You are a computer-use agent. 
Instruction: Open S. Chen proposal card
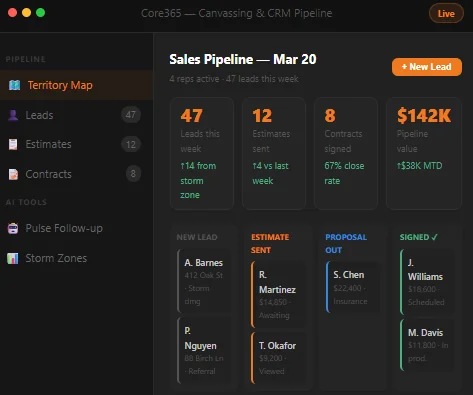(x=353, y=287)
